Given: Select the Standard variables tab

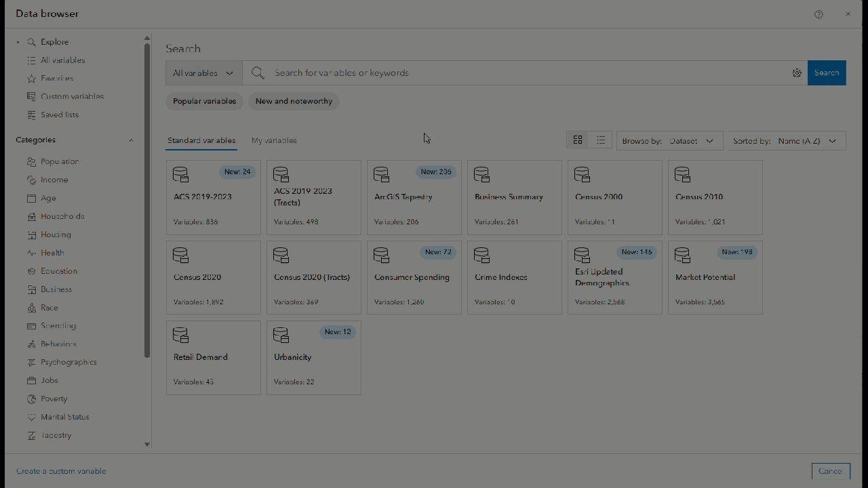Looking at the screenshot, I should pyautogui.click(x=201, y=140).
